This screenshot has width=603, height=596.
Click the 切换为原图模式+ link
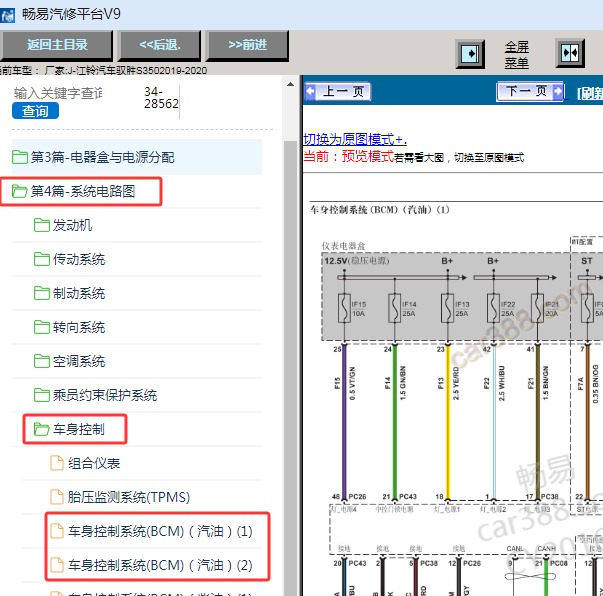pos(355,139)
